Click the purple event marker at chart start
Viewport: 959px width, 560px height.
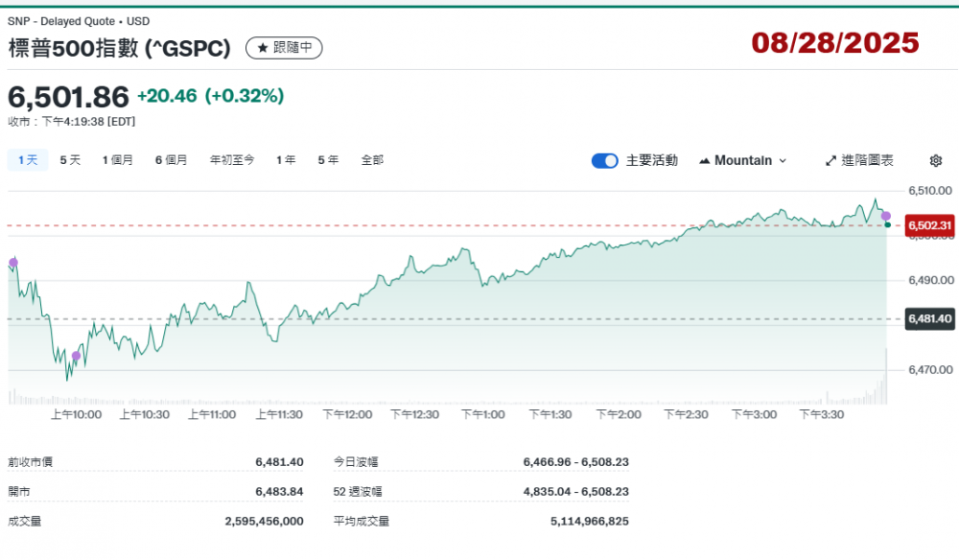pos(13,262)
